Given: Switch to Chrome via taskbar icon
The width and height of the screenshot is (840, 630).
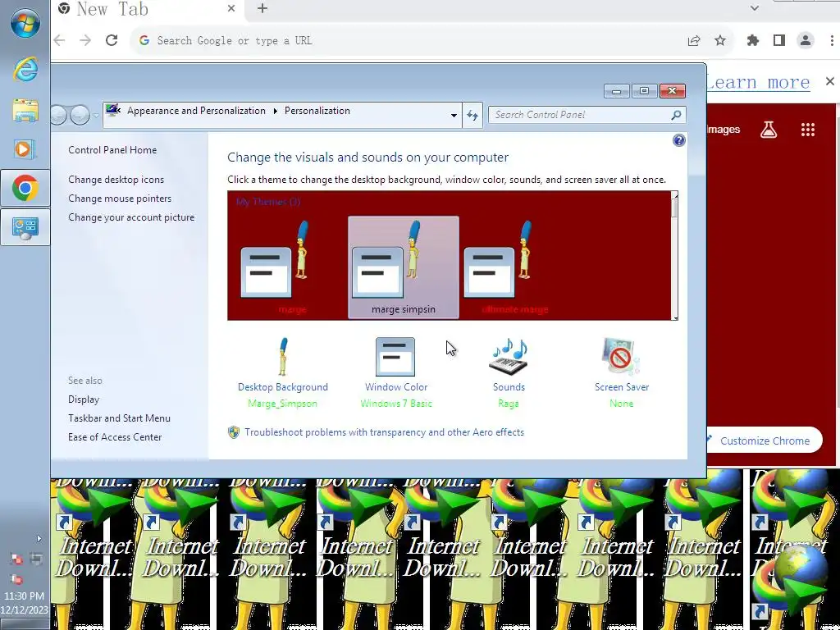Looking at the screenshot, I should (25, 188).
